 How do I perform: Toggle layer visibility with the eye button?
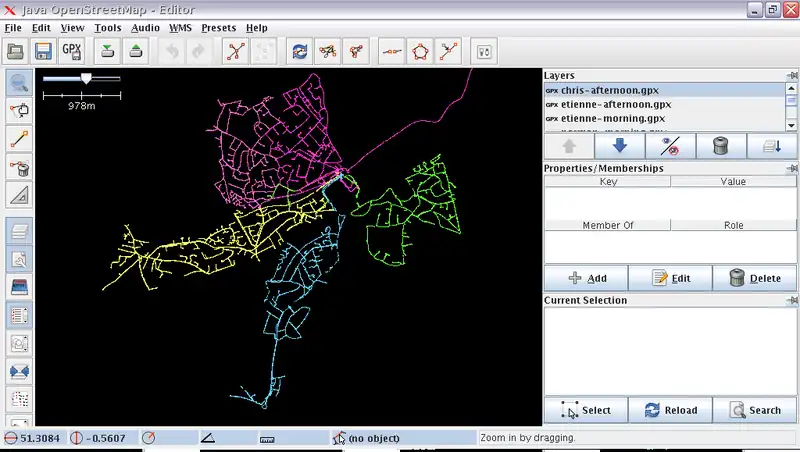[670, 147]
